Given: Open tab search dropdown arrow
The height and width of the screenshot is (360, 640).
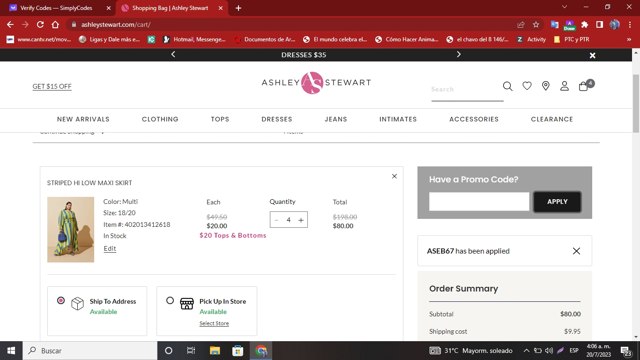Looking at the screenshot, I should 564,7.
